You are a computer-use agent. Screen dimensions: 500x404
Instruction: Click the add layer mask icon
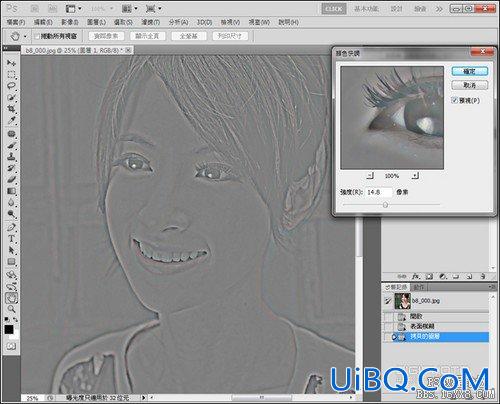pyautogui.click(x=429, y=276)
